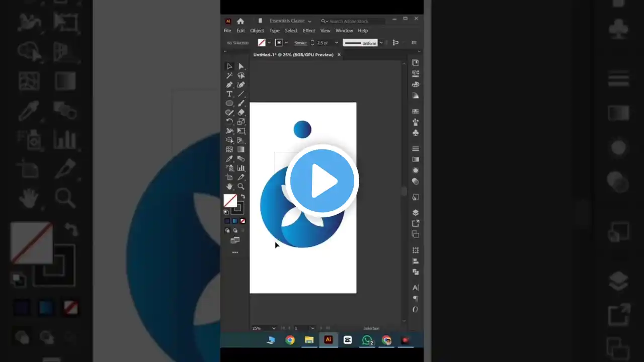Play the video with the play button

(322, 181)
